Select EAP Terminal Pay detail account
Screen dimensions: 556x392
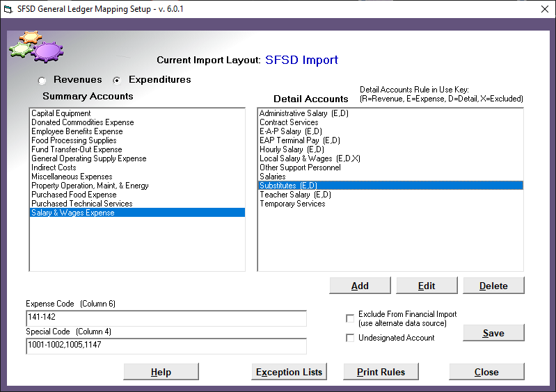(x=390, y=140)
